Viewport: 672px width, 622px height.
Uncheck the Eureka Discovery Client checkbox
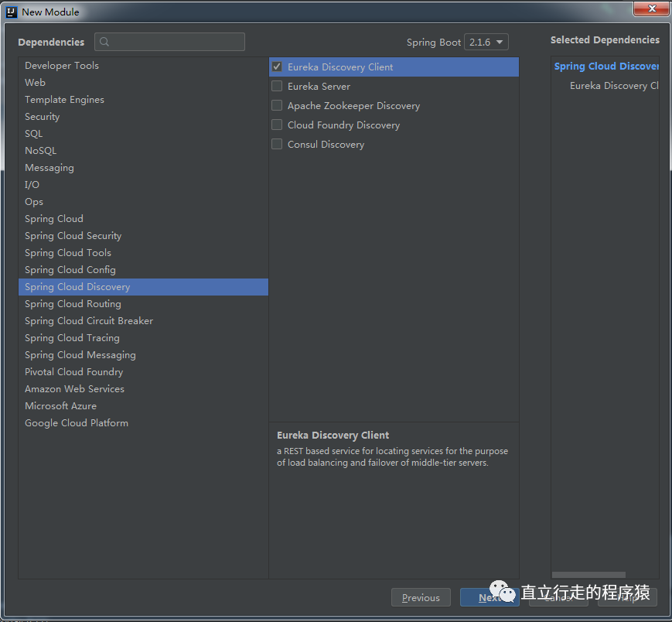[277, 67]
